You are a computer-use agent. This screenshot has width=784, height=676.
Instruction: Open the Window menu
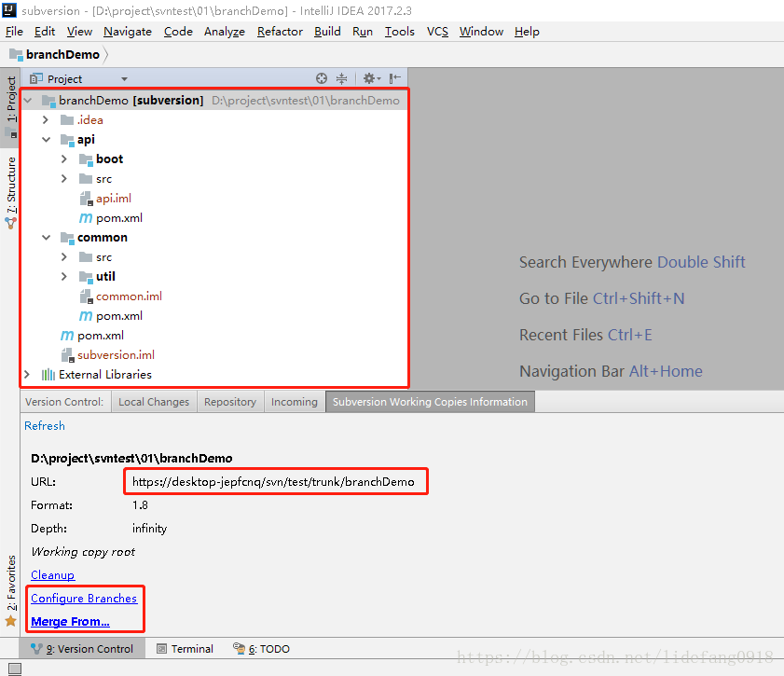pyautogui.click(x=481, y=32)
